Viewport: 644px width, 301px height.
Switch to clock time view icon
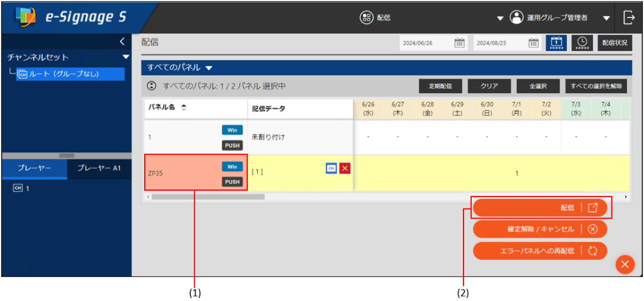click(582, 42)
